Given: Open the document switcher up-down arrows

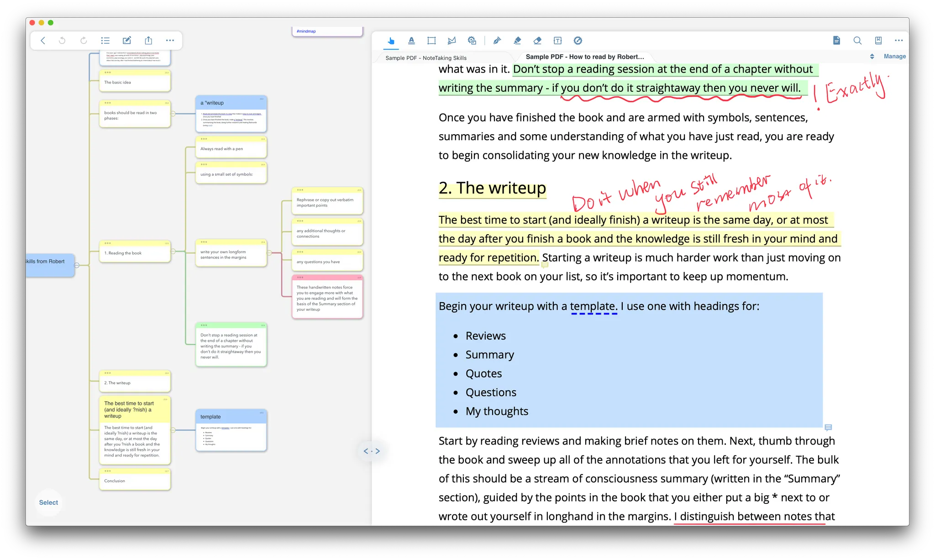Looking at the screenshot, I should click(x=872, y=57).
